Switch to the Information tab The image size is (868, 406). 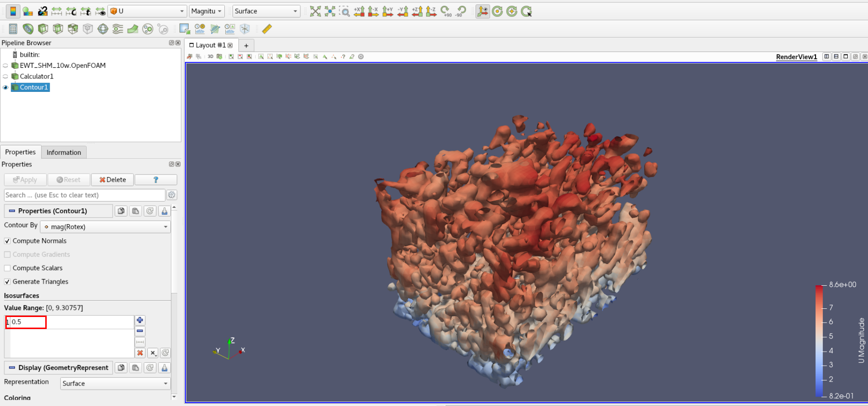point(64,152)
